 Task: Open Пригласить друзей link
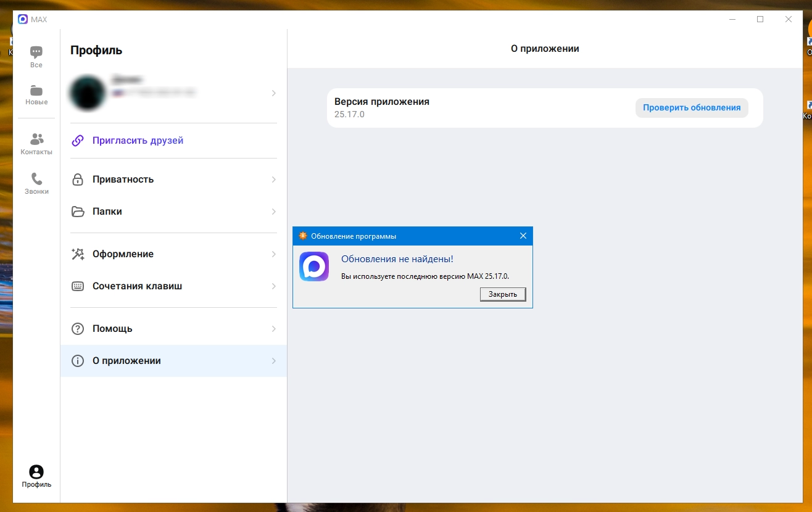(x=173, y=141)
